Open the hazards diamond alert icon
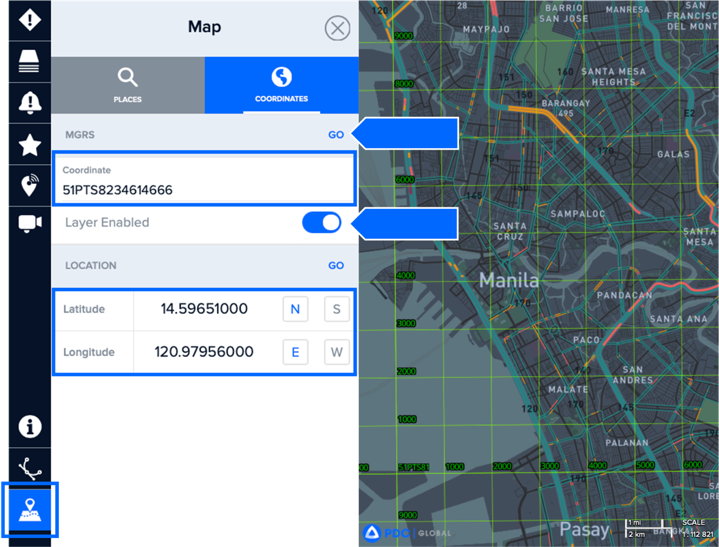719x547 pixels. click(30, 20)
